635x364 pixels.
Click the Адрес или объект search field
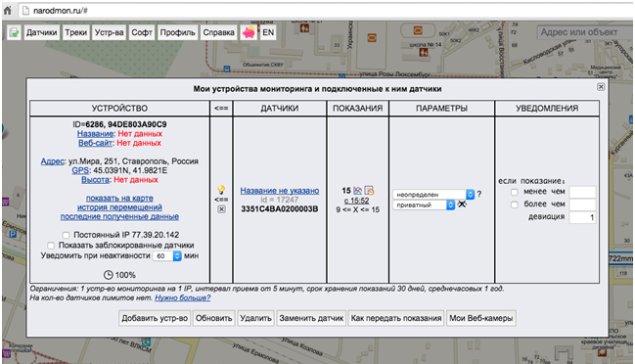(x=583, y=32)
